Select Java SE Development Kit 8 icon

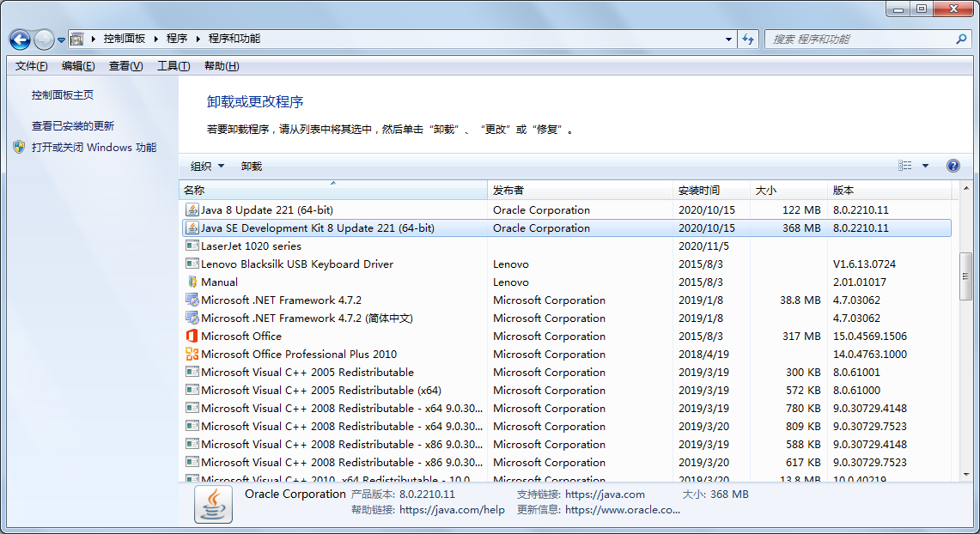(x=192, y=228)
